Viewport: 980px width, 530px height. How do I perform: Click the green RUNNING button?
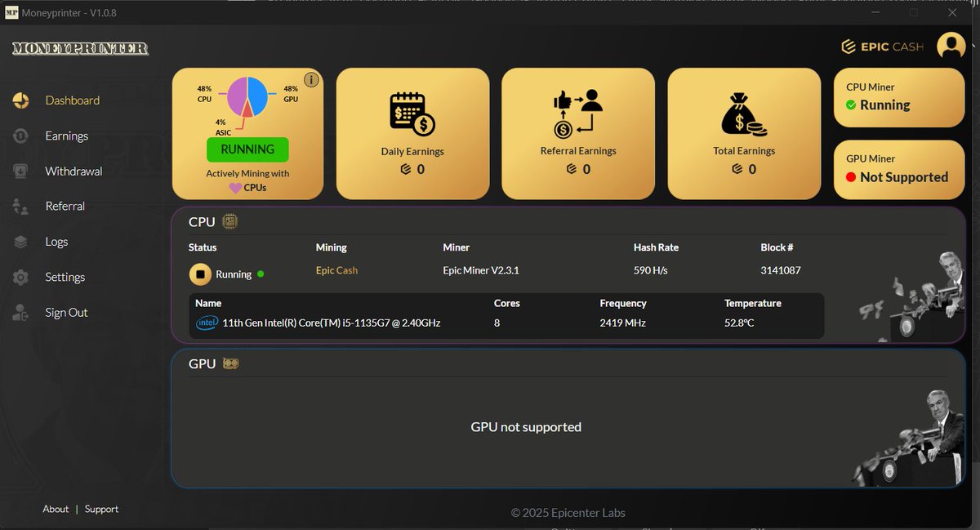tap(247, 149)
